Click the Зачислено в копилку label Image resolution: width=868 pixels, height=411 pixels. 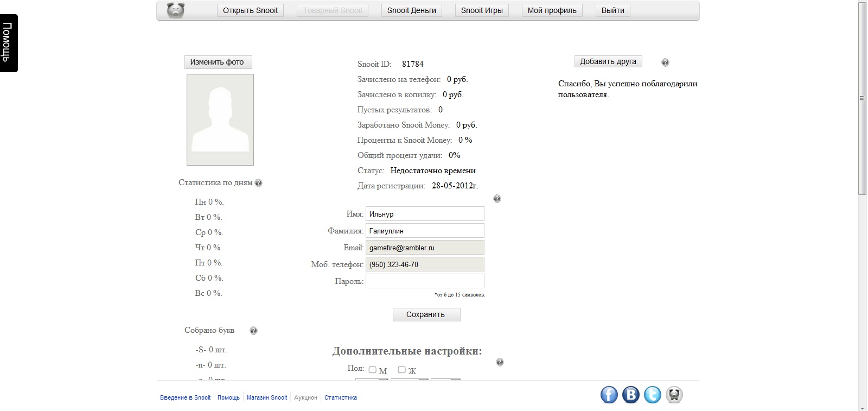(x=397, y=94)
